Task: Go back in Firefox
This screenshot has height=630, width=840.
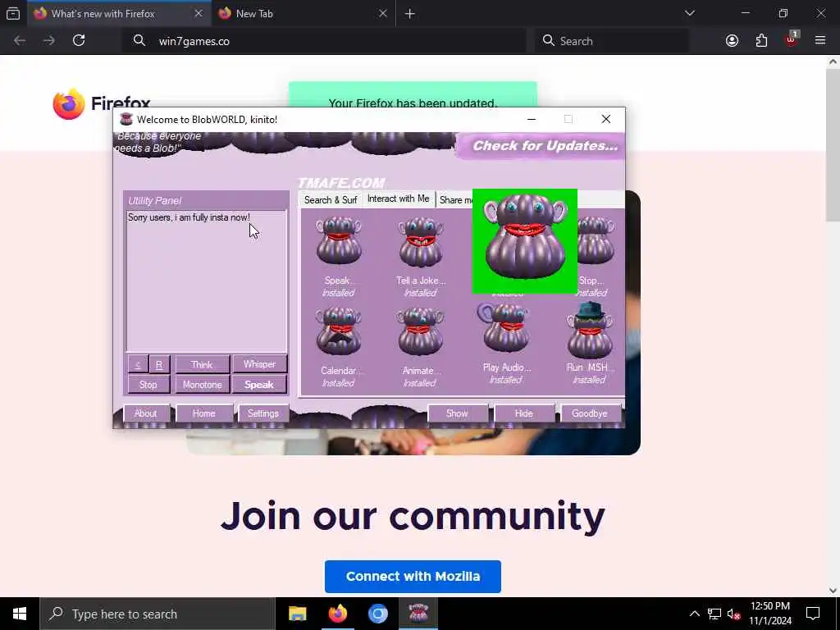Action: point(20,41)
